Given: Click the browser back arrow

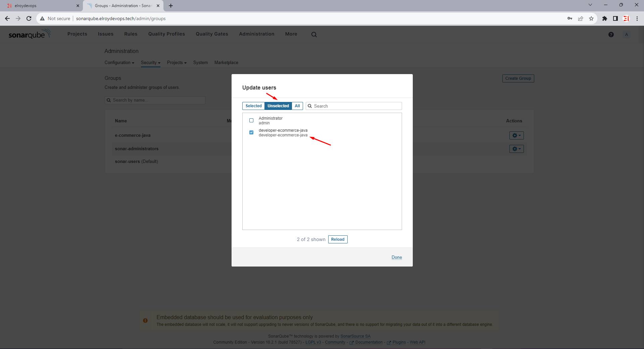Looking at the screenshot, I should [7, 18].
